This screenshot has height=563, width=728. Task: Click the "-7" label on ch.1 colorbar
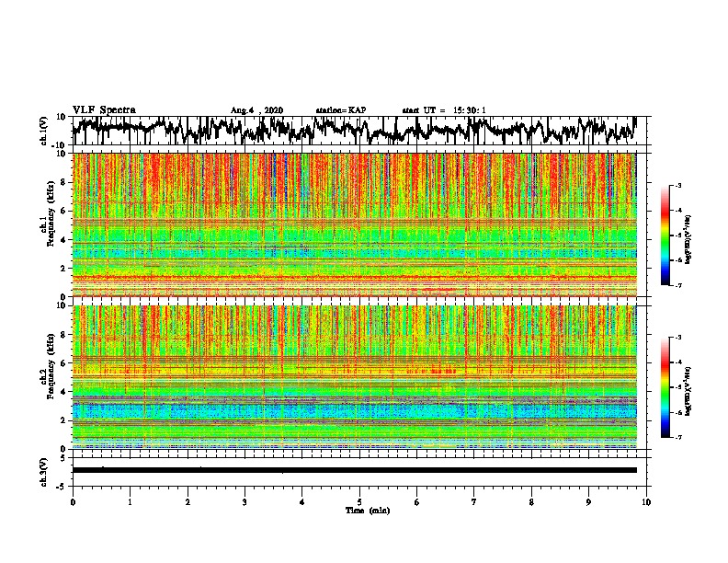point(678,285)
